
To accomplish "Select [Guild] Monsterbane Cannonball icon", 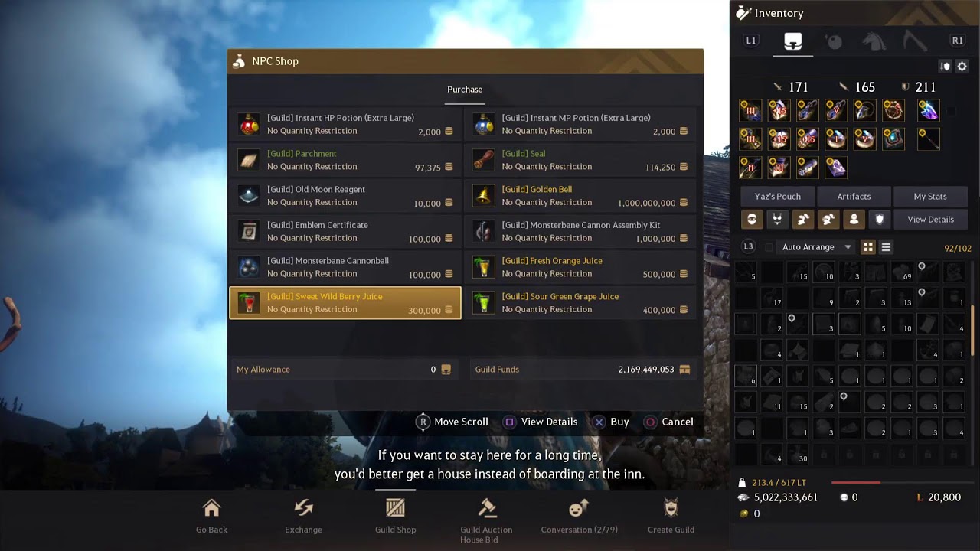I will 248,267.
